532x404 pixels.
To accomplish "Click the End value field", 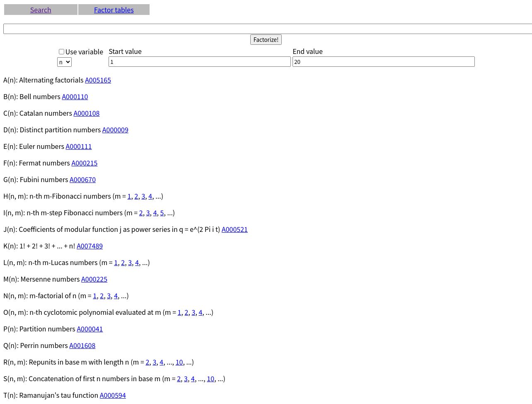I will coord(384,62).
